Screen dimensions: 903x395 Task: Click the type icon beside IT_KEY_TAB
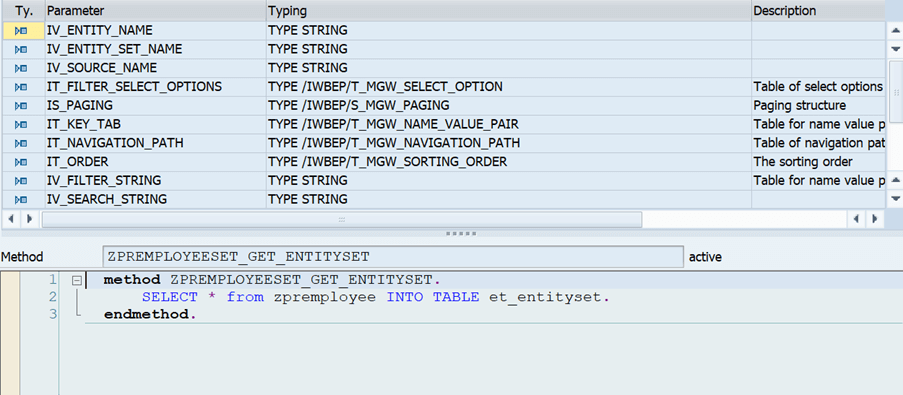pyautogui.click(x=21, y=124)
